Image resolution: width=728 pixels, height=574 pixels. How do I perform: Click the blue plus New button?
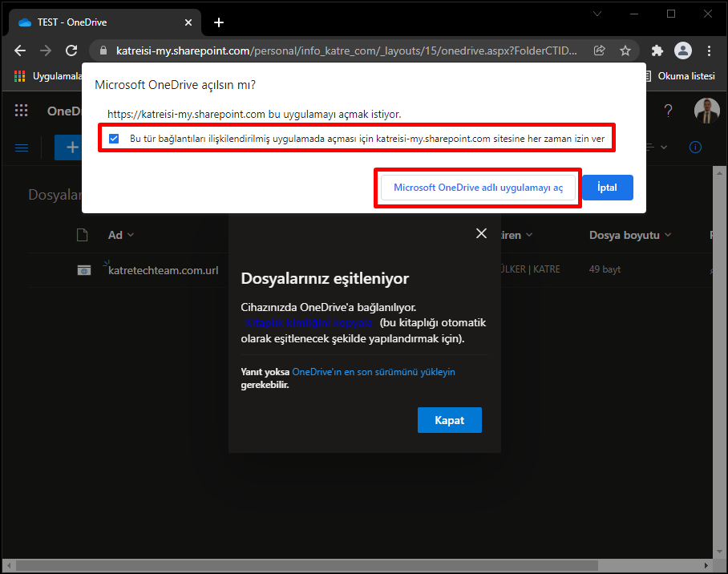(x=69, y=148)
